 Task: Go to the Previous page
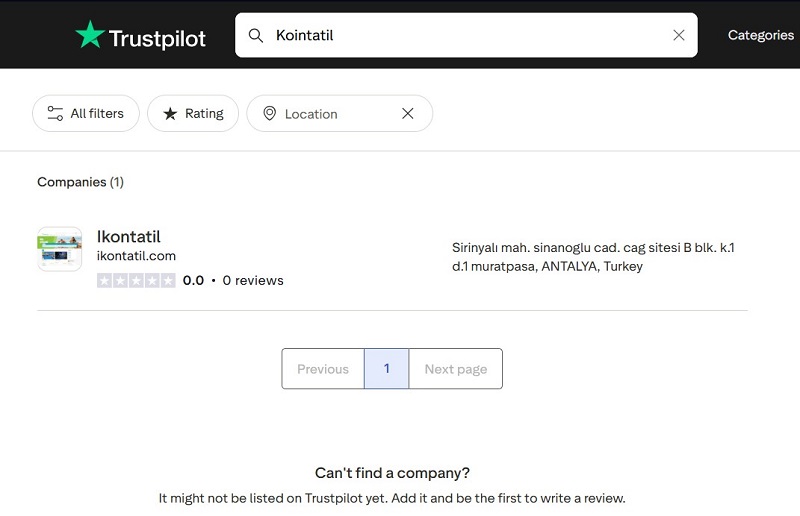pyautogui.click(x=323, y=368)
